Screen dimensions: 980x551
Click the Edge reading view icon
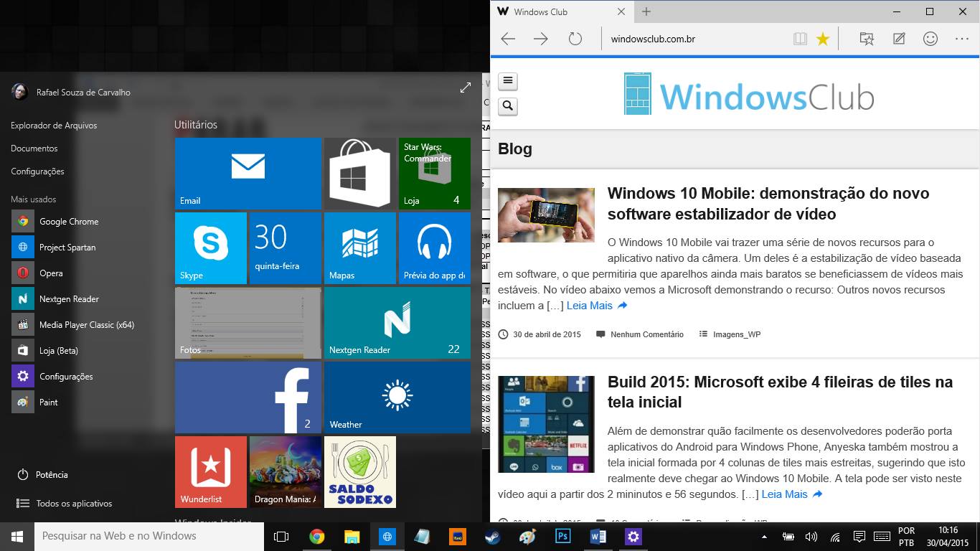coord(800,39)
